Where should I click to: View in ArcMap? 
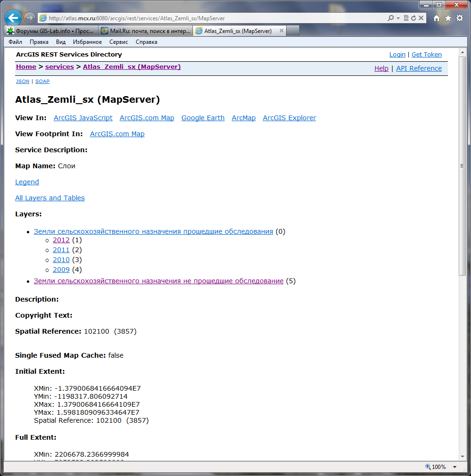pos(244,118)
